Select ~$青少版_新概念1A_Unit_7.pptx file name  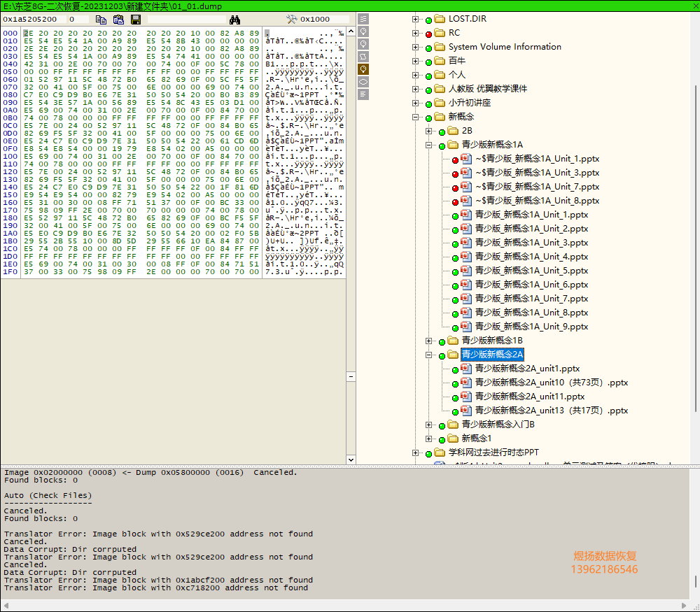[x=537, y=187]
